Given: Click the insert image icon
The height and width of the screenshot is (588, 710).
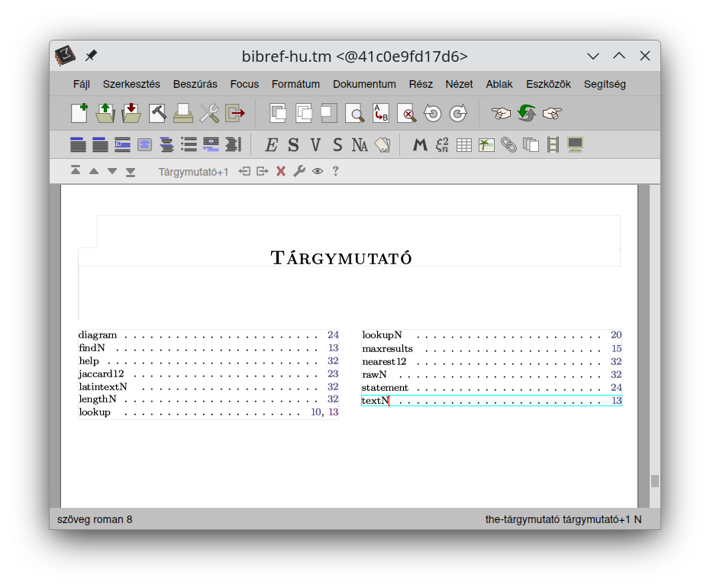Looking at the screenshot, I should point(486,145).
